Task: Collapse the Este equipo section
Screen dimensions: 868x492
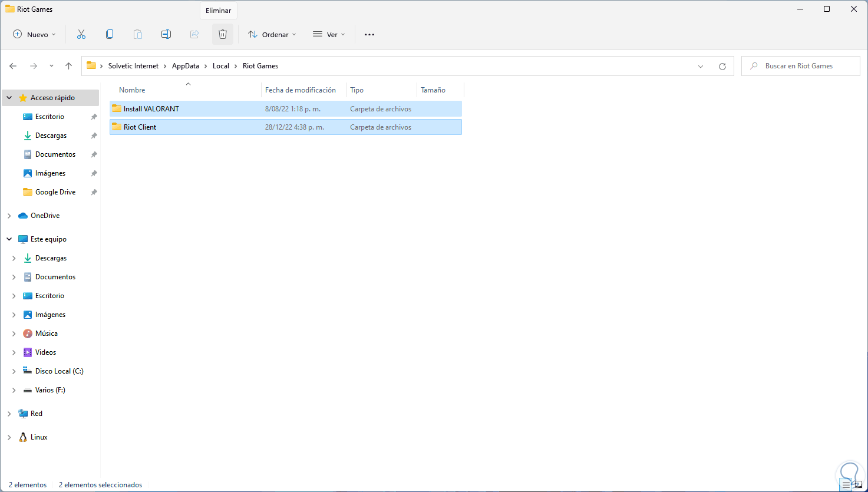Action: 9,239
